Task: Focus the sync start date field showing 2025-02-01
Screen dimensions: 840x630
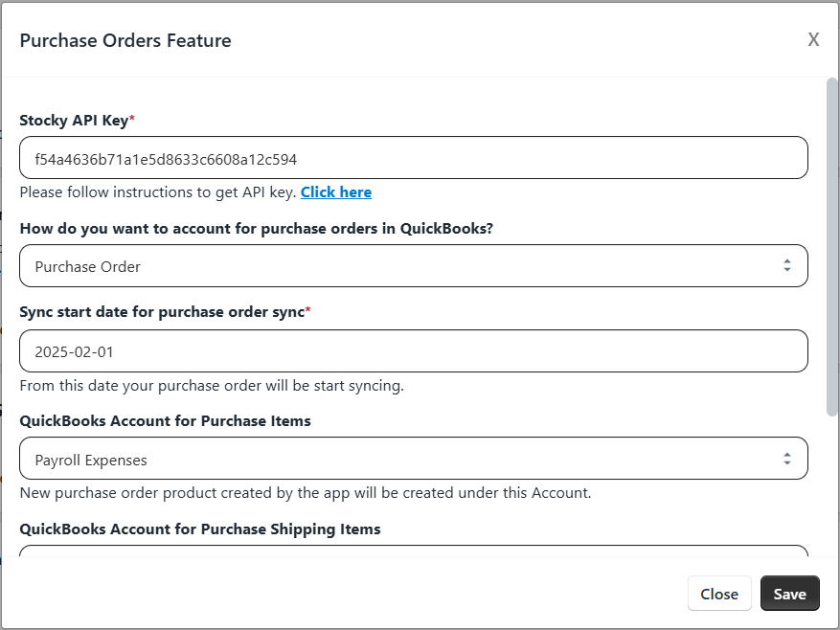Action: point(414,350)
